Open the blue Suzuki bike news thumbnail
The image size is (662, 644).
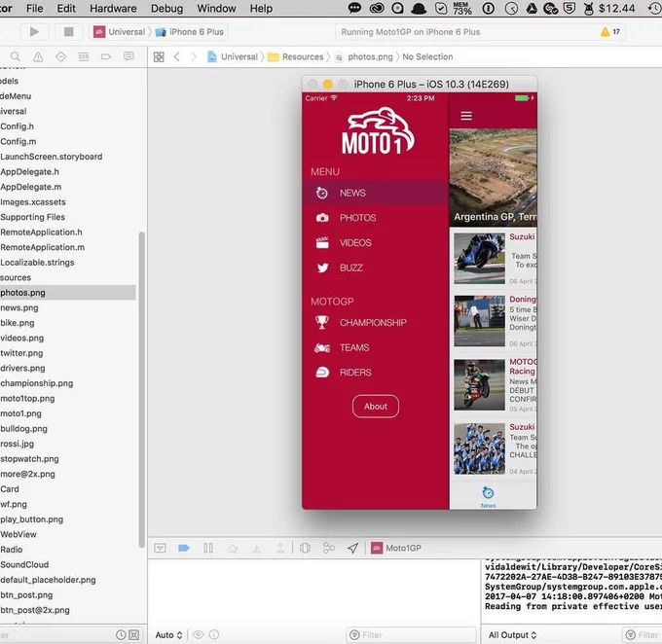tap(479, 258)
